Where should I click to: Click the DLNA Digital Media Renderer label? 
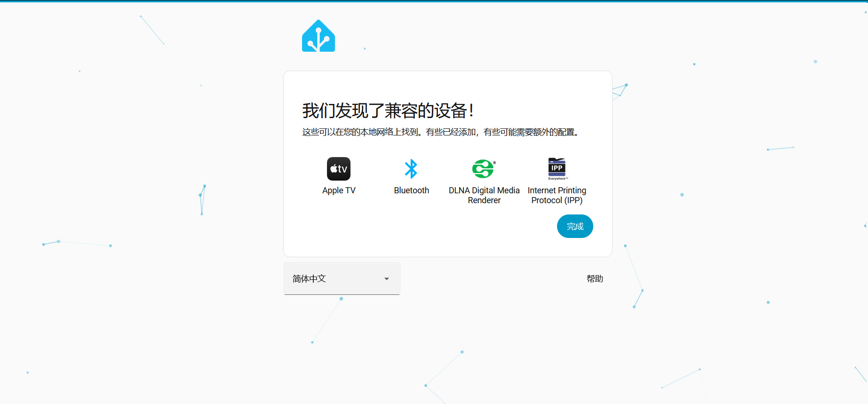(484, 195)
